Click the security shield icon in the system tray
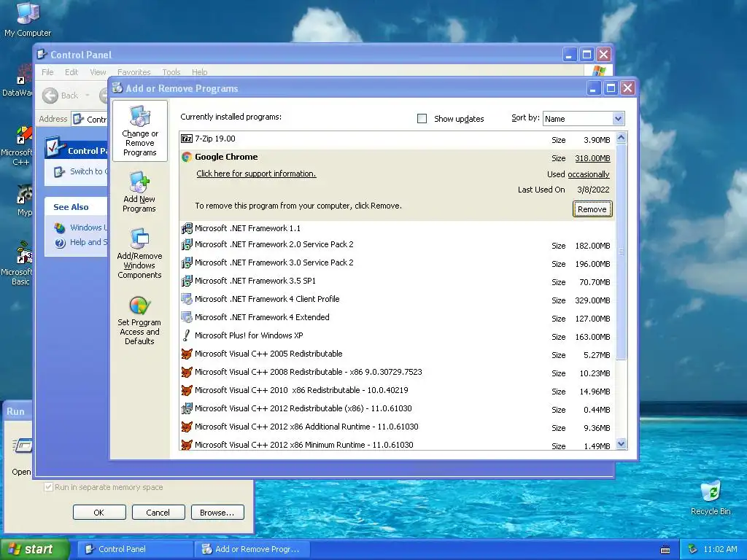 click(x=693, y=549)
